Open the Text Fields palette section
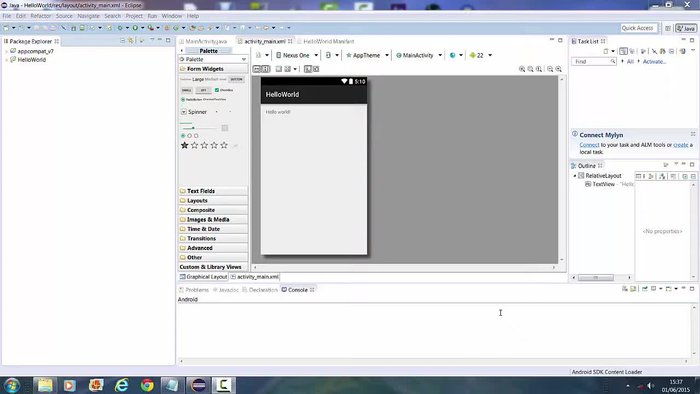The width and height of the screenshot is (700, 394). 213,191
